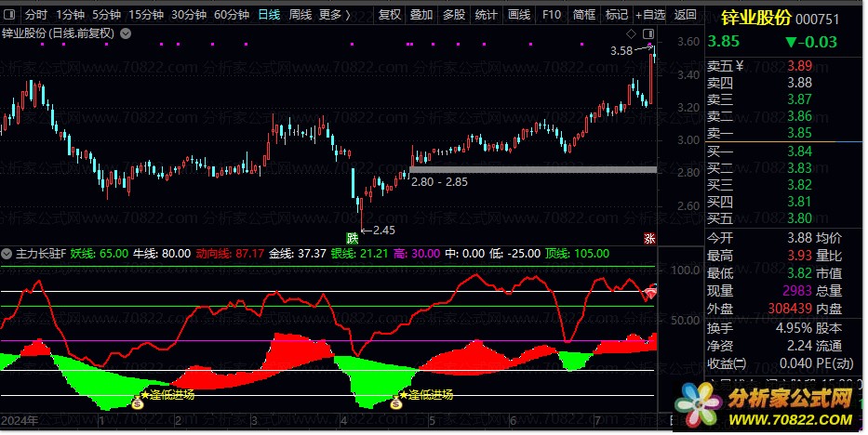Expand the 锌业股份 chart title dropdown
868x435 pixels.
(x=127, y=33)
